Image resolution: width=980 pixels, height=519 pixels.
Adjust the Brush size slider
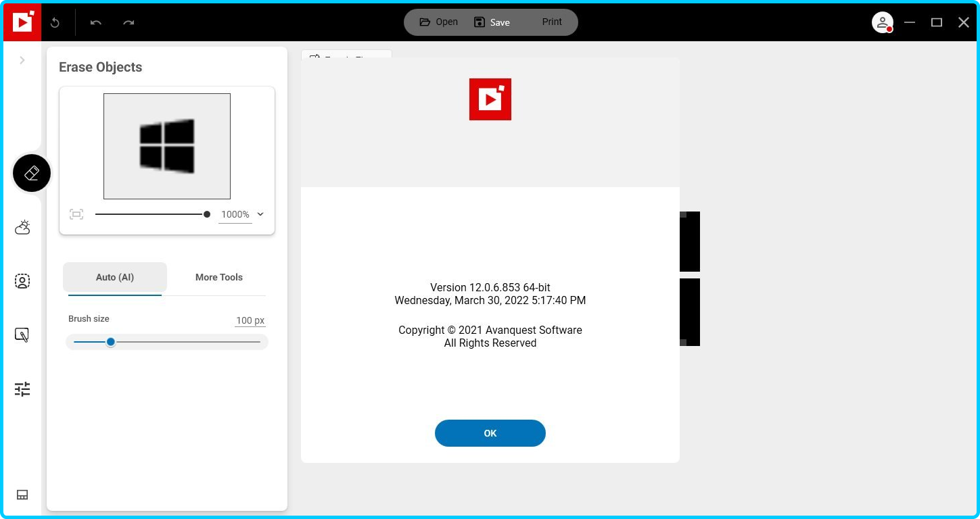pos(167,342)
